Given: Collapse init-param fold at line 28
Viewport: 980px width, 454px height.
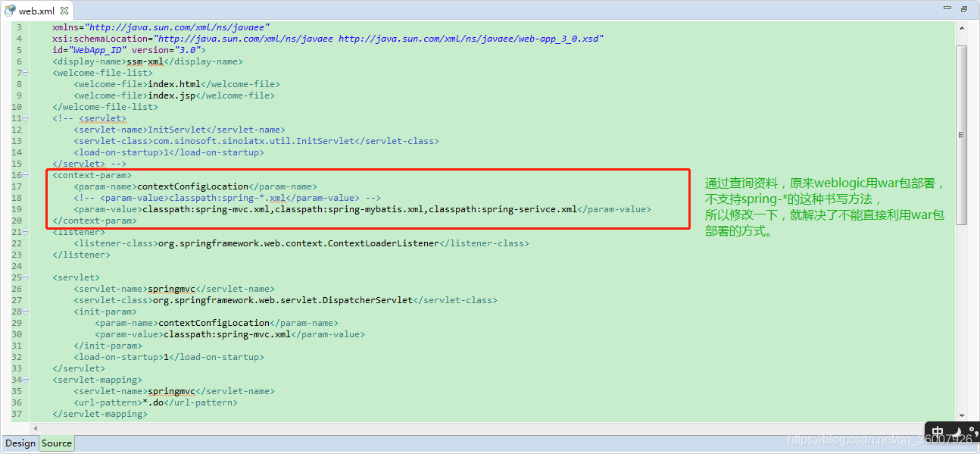Looking at the screenshot, I should pyautogui.click(x=26, y=312).
